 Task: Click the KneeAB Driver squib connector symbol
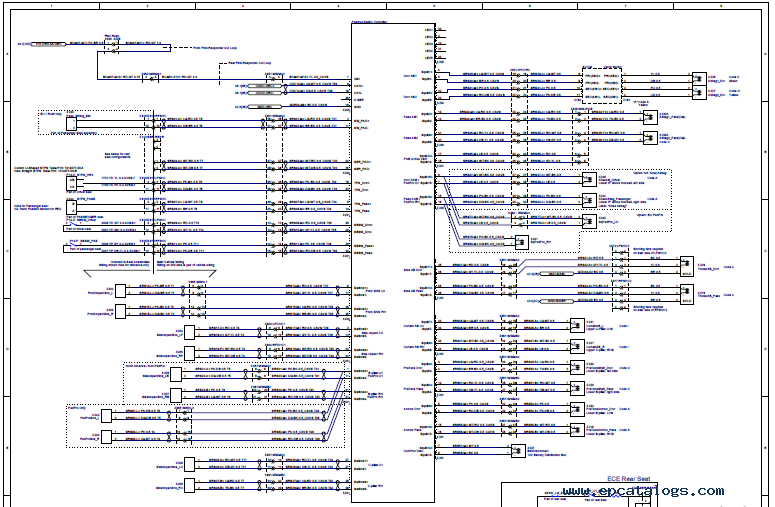click(590, 179)
